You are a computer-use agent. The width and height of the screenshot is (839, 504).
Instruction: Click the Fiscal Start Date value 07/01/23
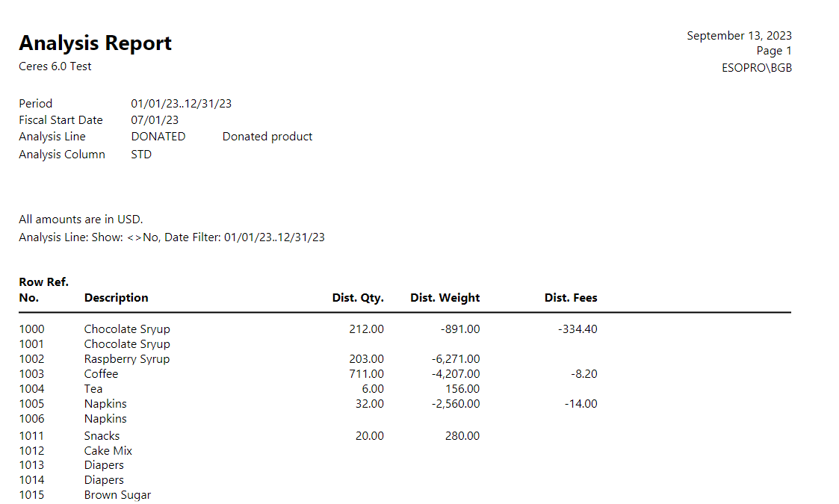pyautogui.click(x=155, y=120)
